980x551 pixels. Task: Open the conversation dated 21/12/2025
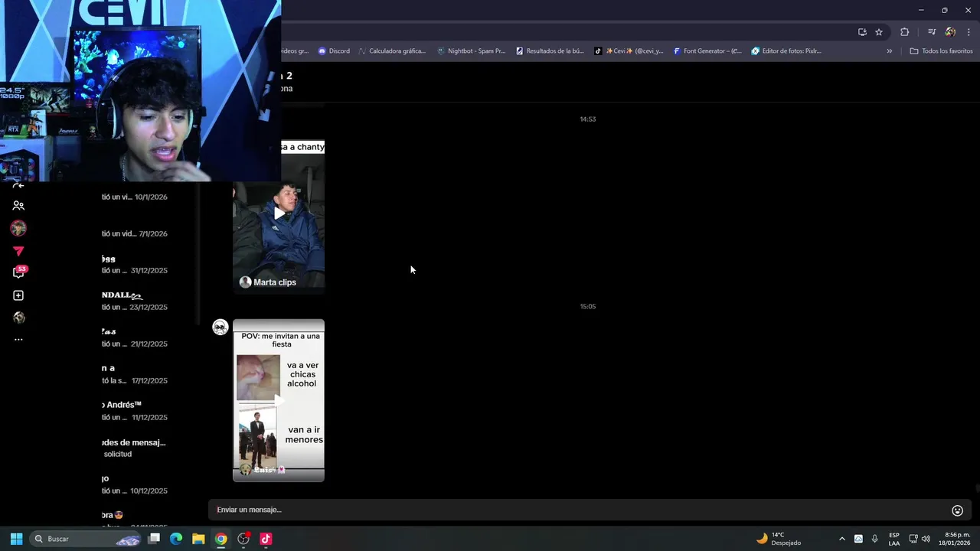click(x=135, y=338)
